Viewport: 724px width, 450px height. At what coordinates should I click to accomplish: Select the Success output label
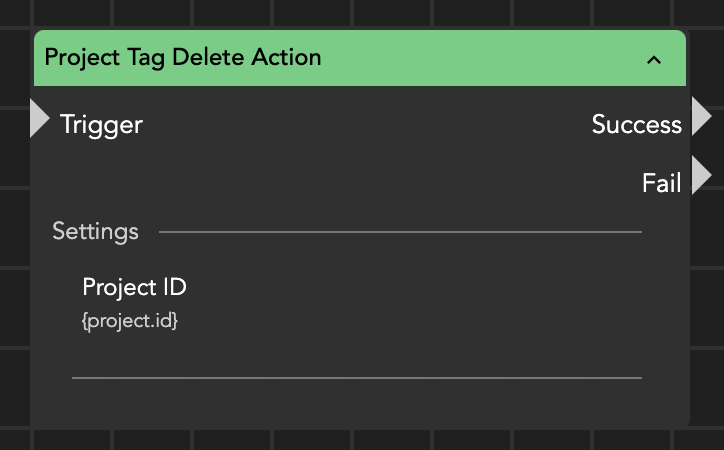pyautogui.click(x=636, y=125)
